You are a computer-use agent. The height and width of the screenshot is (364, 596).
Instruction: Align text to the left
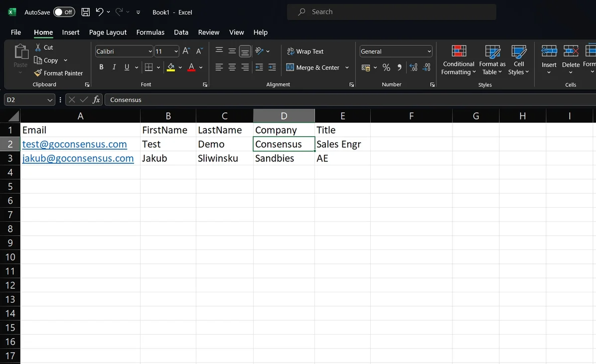[219, 67]
